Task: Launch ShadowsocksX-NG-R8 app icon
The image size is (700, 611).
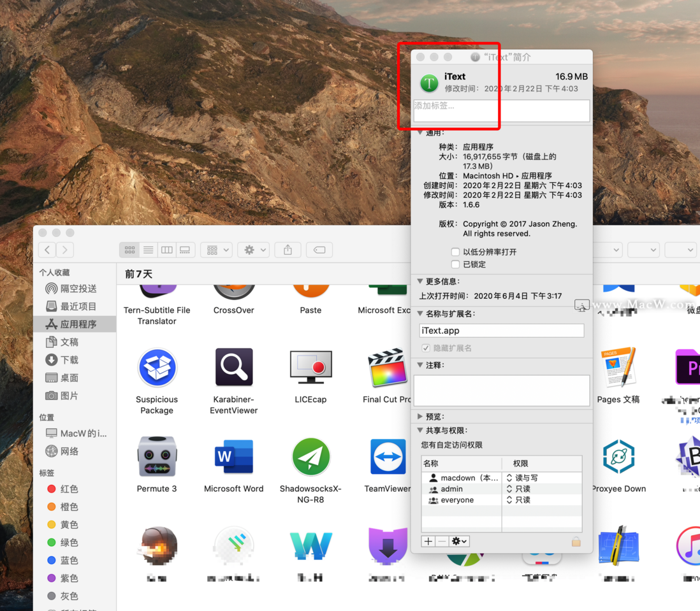Action: [x=310, y=456]
